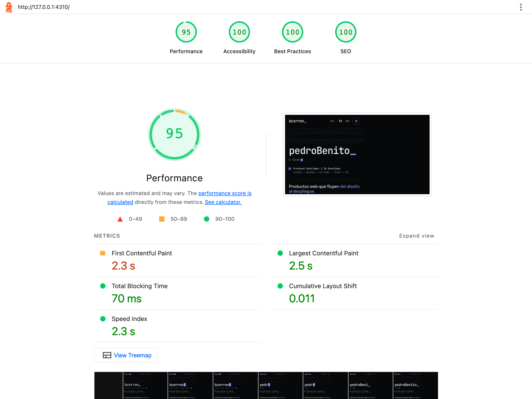Click green circle beside Cumulative Layout Shift
This screenshot has height=399, width=532.
click(280, 286)
